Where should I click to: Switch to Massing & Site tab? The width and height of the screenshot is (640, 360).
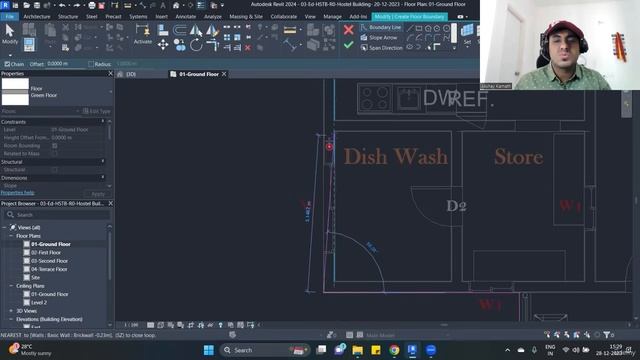pos(246,17)
